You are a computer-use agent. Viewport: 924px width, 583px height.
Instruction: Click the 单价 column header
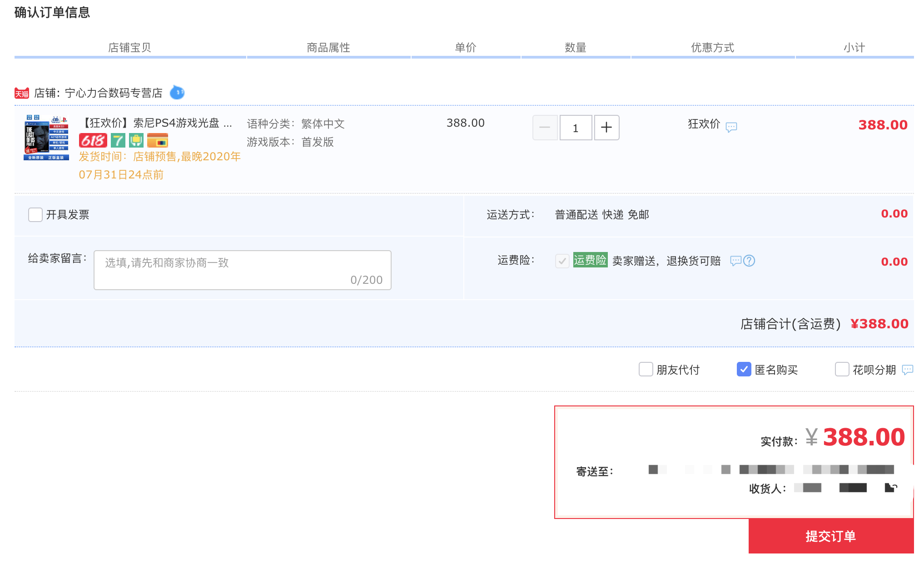tap(466, 48)
